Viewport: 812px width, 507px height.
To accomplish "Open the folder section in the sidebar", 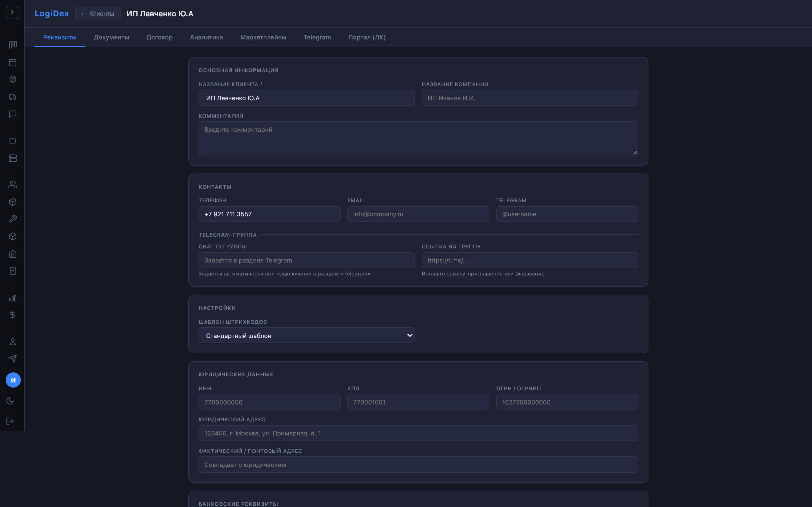I will pyautogui.click(x=12, y=141).
